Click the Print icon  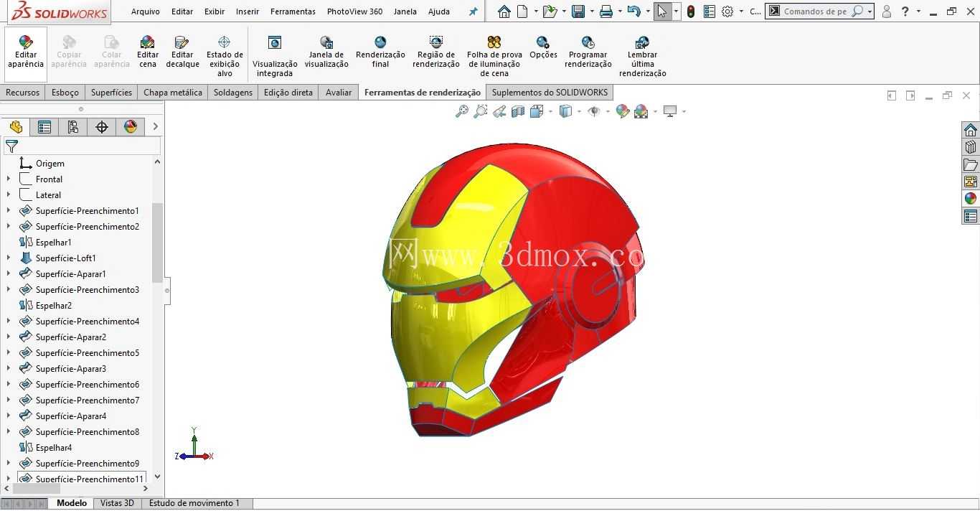tap(606, 11)
